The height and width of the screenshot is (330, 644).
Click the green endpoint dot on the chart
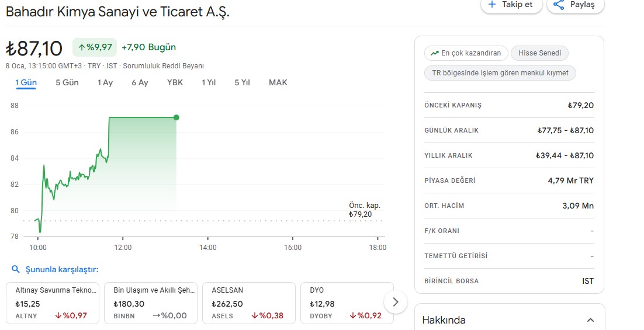click(x=176, y=117)
